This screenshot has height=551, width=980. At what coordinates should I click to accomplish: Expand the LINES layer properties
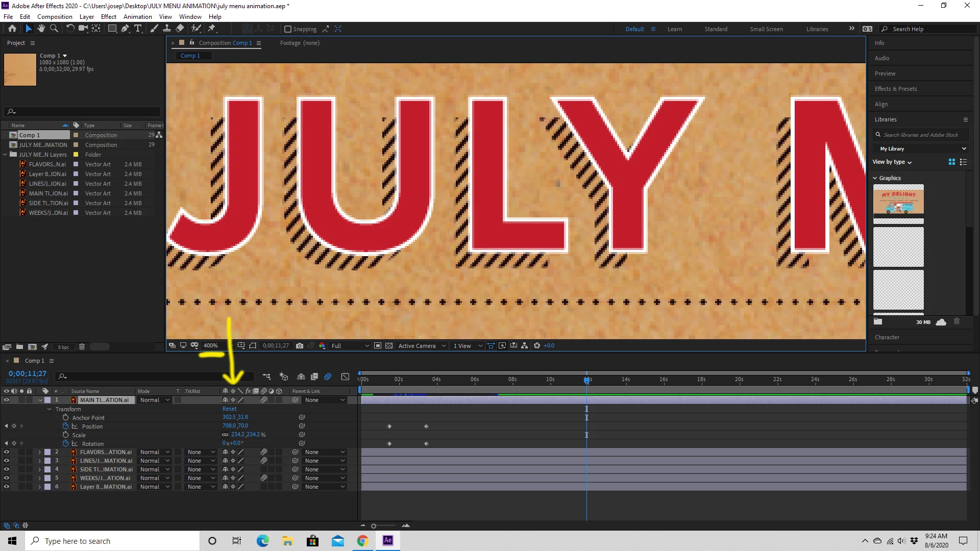coord(39,461)
